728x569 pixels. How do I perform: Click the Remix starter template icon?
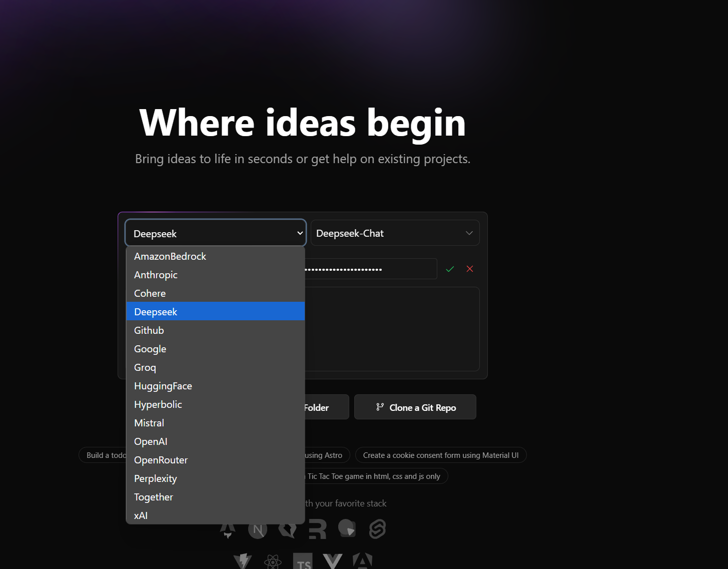pyautogui.click(x=317, y=529)
